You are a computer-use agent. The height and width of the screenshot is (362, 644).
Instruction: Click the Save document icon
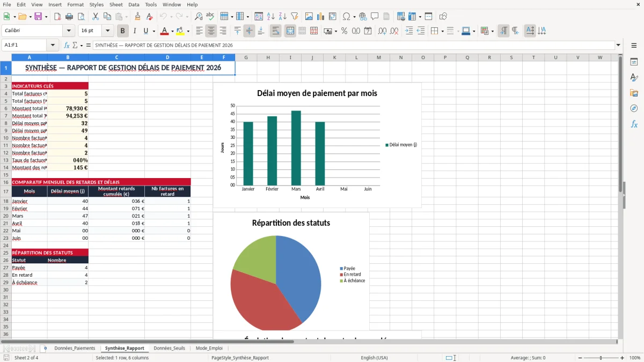pos(38,17)
